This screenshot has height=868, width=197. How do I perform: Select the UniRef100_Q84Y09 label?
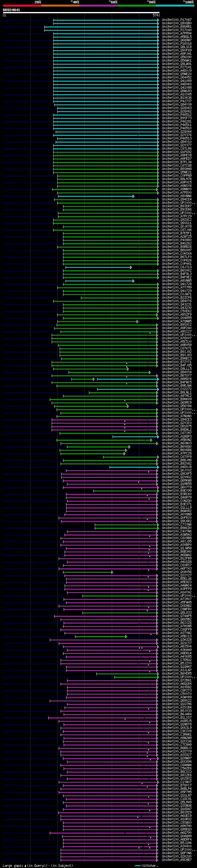pos(177,104)
